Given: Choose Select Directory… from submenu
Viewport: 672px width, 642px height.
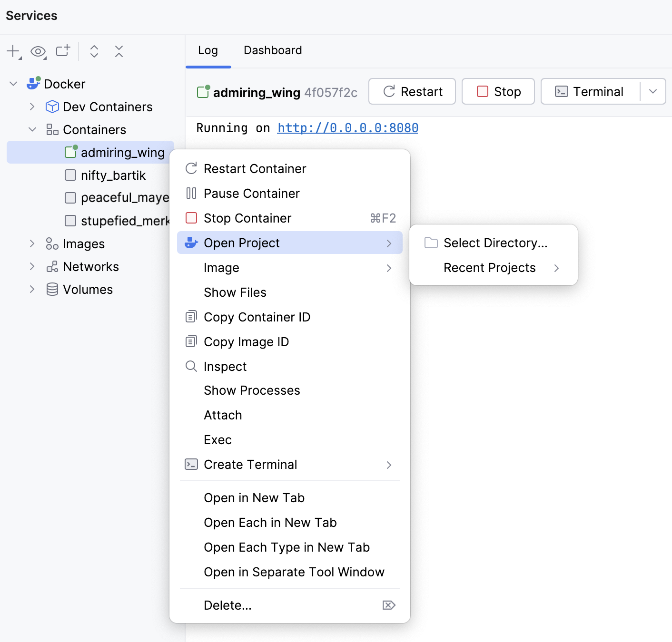Looking at the screenshot, I should coord(495,243).
